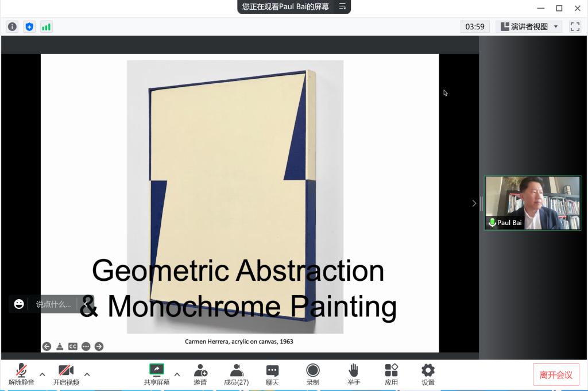
Task: Collapse the quick chat bar chevron
Action: (x=86, y=304)
